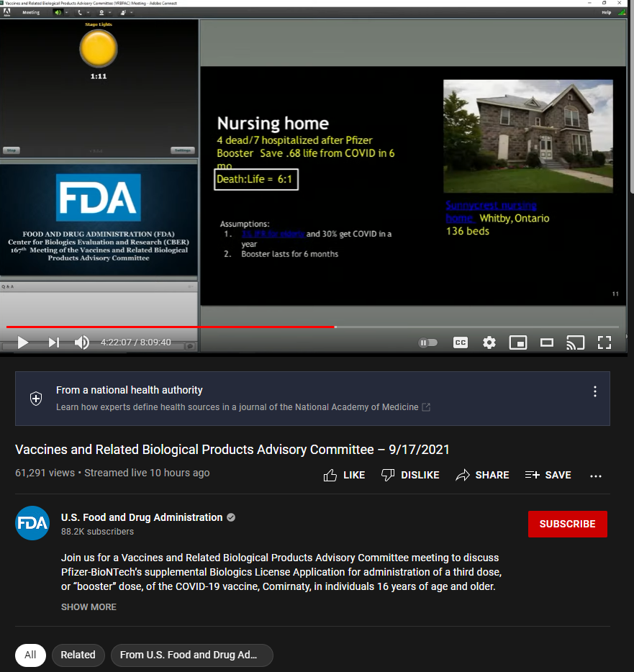Screen dimensions: 634x672
Task: Click the Adobe logo icon in menu bar
Action: [x=7, y=12]
